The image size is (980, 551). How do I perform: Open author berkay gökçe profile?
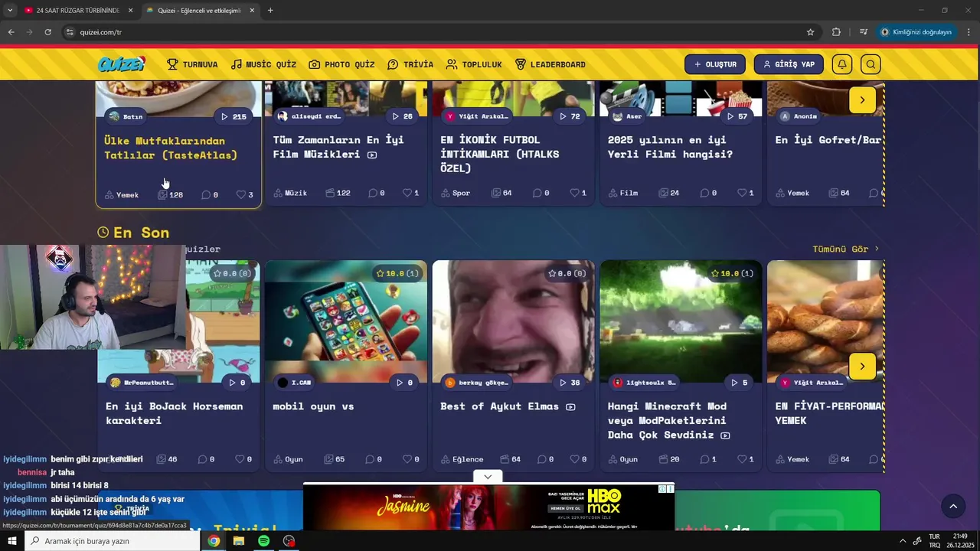tap(476, 383)
